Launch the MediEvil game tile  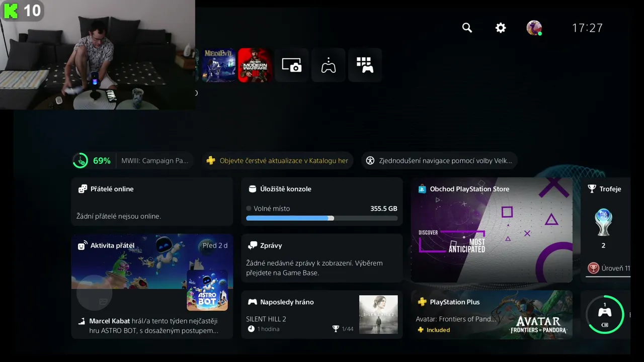tap(218, 65)
